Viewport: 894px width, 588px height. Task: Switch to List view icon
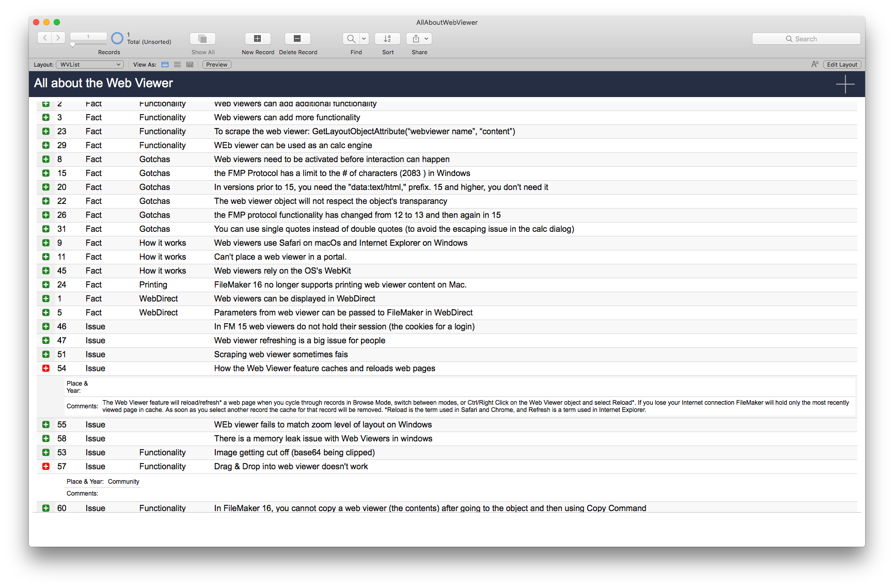coord(178,65)
